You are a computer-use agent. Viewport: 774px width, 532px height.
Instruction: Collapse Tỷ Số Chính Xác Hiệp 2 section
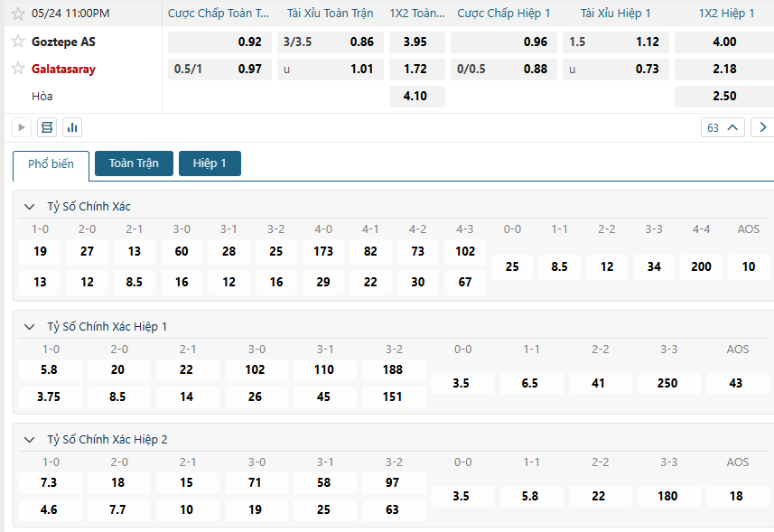[x=30, y=440]
